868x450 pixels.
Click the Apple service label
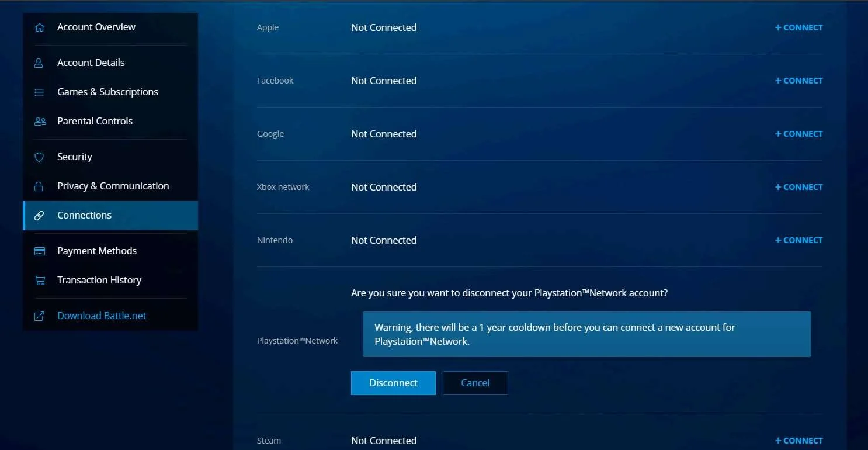point(268,27)
